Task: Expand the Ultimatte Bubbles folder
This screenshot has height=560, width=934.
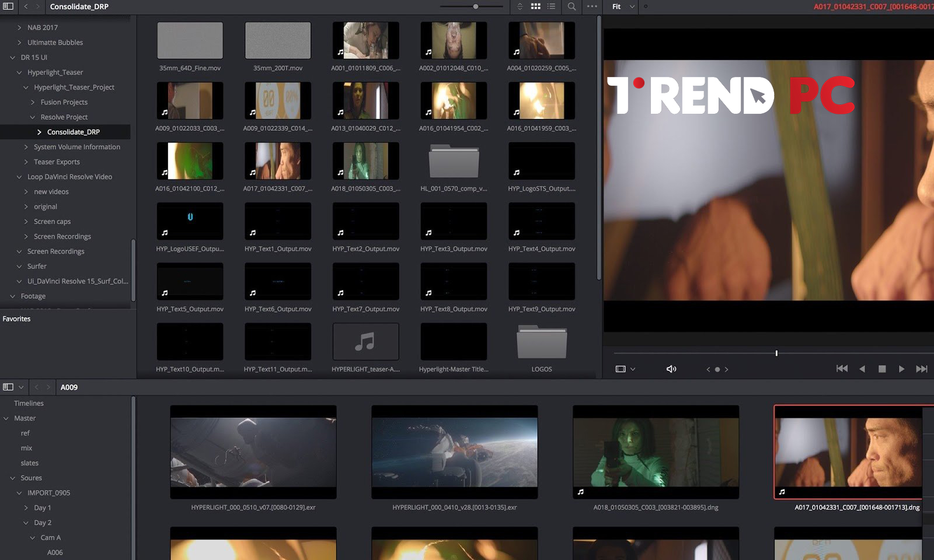Action: tap(19, 43)
